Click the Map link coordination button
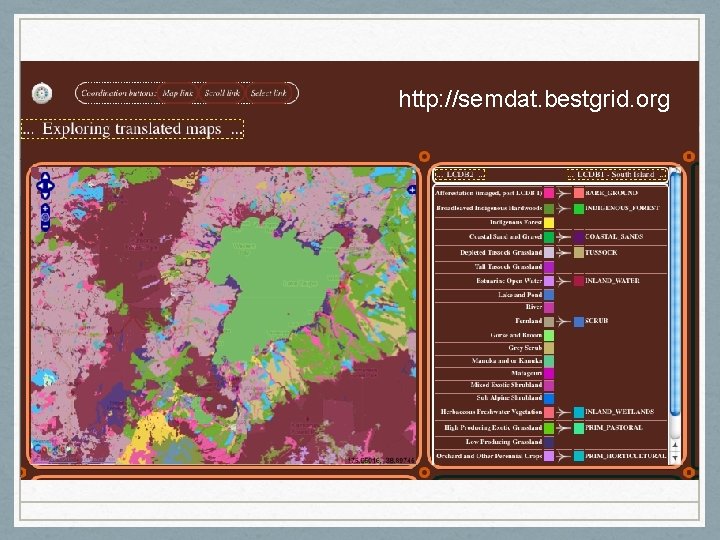Image resolution: width=720 pixels, height=540 pixels. pyautogui.click(x=178, y=93)
